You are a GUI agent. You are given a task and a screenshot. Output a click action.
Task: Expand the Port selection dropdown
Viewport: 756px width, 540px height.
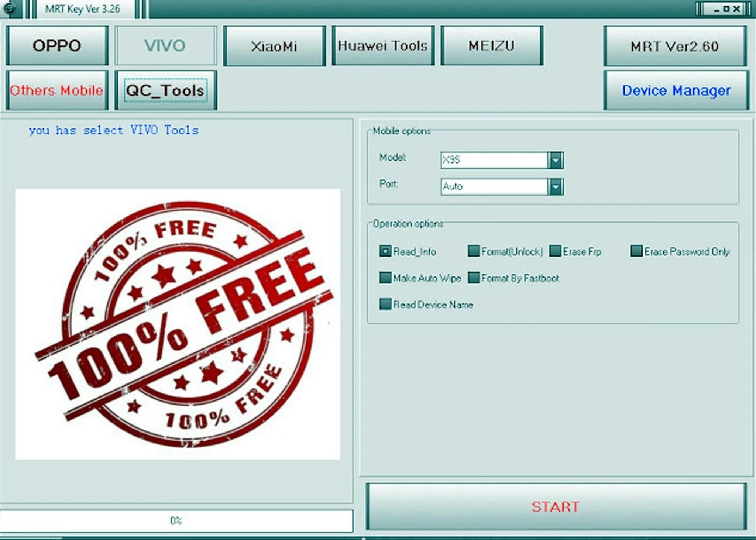pos(556,187)
